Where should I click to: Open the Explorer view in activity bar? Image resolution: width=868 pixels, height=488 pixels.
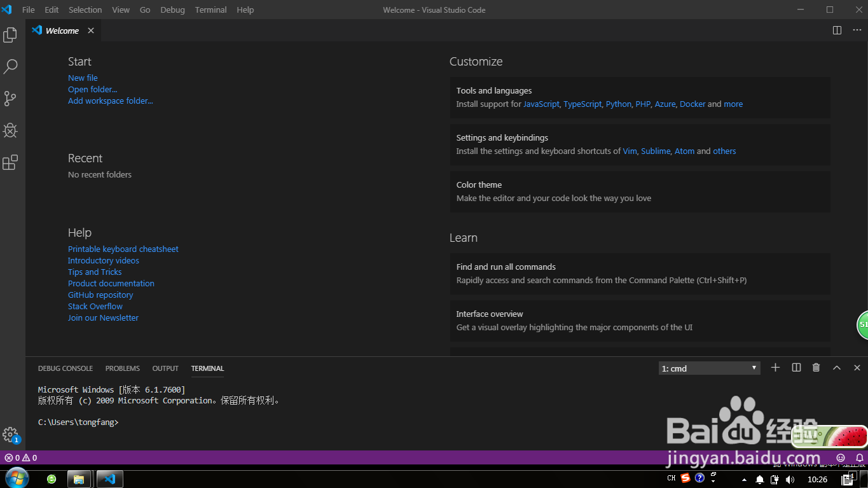[10, 35]
